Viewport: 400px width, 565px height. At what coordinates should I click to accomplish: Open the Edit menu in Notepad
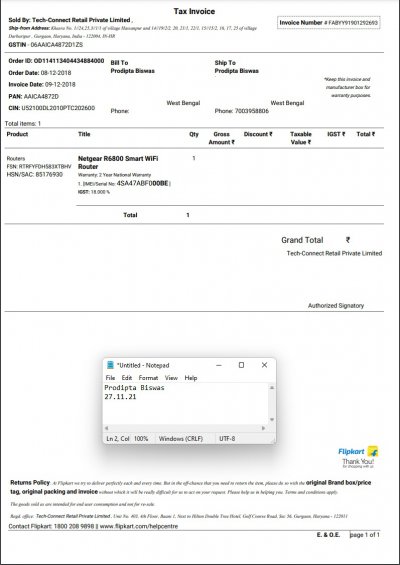click(126, 378)
